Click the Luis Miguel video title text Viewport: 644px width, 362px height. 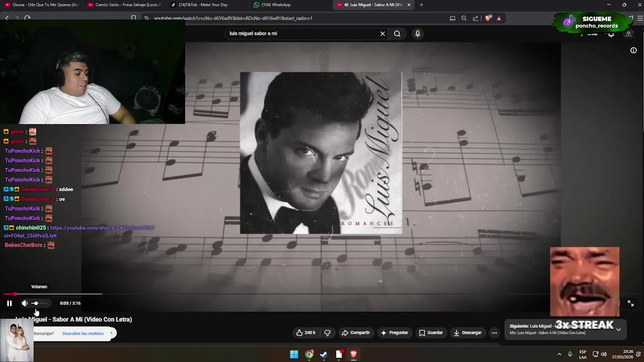[x=73, y=319]
